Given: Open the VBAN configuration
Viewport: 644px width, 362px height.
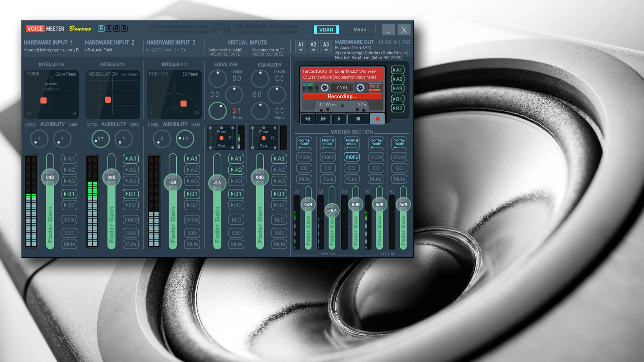Looking at the screenshot, I should click(327, 29).
